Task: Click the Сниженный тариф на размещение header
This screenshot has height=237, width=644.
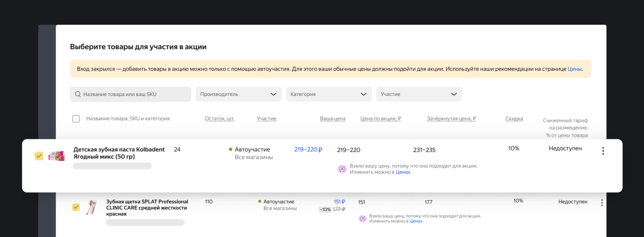Action: pos(565,128)
